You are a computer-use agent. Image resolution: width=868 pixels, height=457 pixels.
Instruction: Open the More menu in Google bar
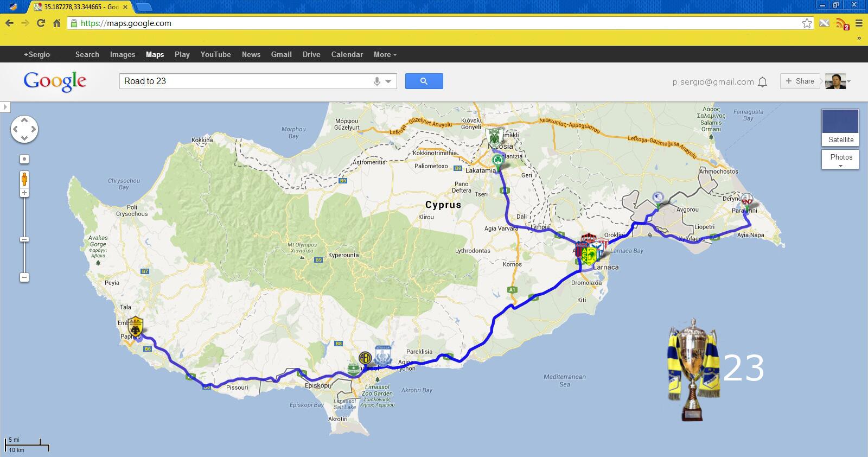(385, 54)
